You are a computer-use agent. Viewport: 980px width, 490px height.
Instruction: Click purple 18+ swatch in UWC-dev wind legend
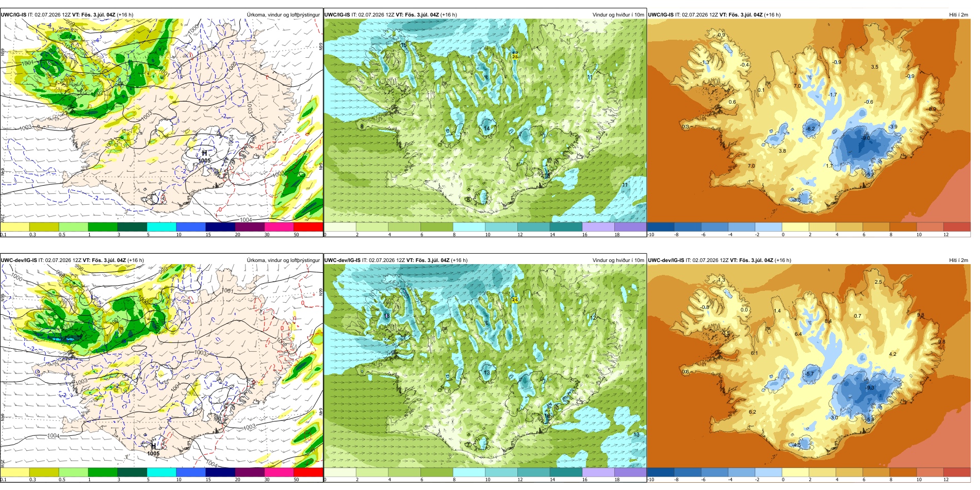coord(630,472)
